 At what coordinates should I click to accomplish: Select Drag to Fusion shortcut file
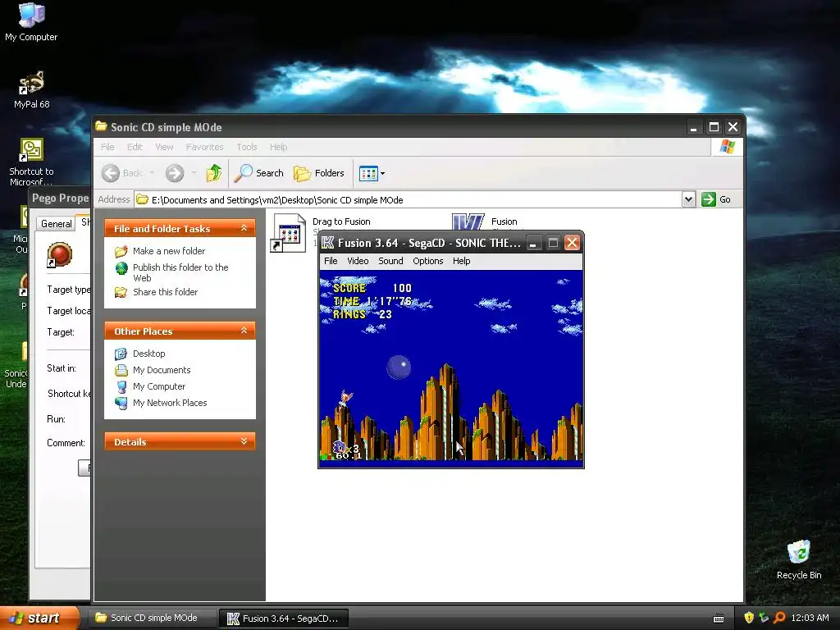288,231
